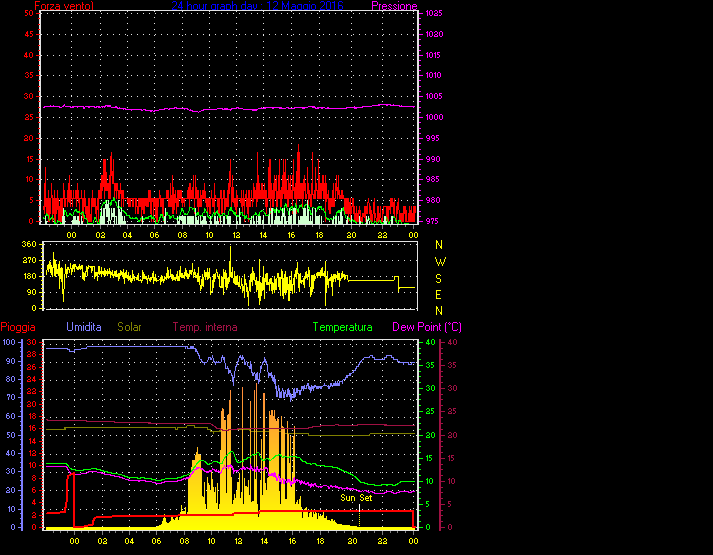Image resolution: width=713 pixels, height=555 pixels.
Task: Click the 'Solar' legend label
Action: click(x=129, y=327)
